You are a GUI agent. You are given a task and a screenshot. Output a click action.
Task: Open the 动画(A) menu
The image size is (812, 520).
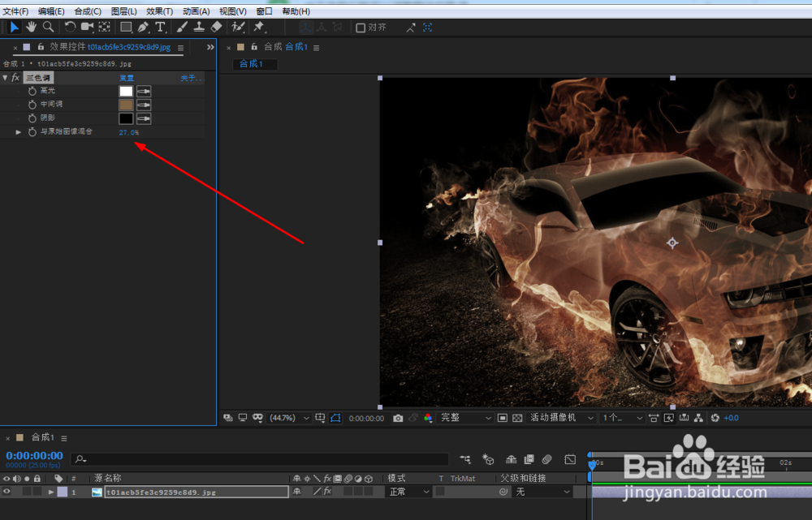(x=196, y=11)
